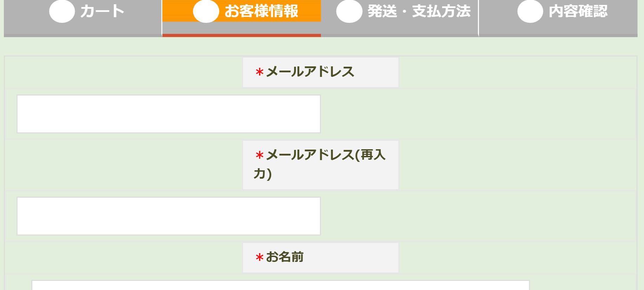Viewport: 644px width, 290px height.
Task: Focus the メールアドレス input field
Action: pyautogui.click(x=169, y=114)
